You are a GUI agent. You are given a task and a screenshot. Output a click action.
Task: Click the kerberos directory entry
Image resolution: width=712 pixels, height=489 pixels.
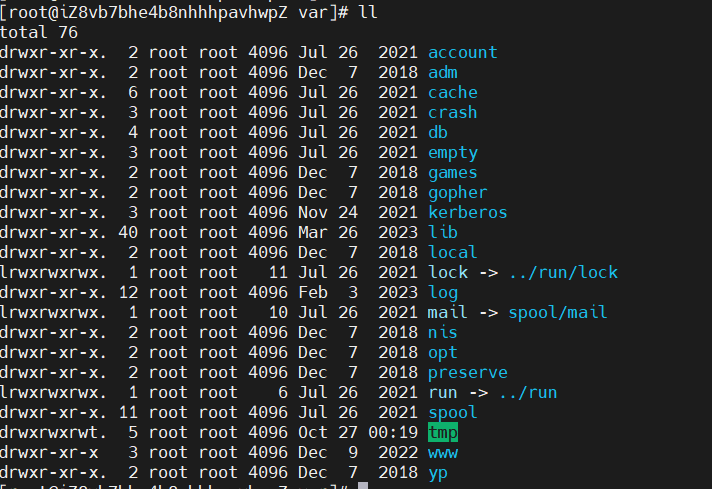[467, 212]
